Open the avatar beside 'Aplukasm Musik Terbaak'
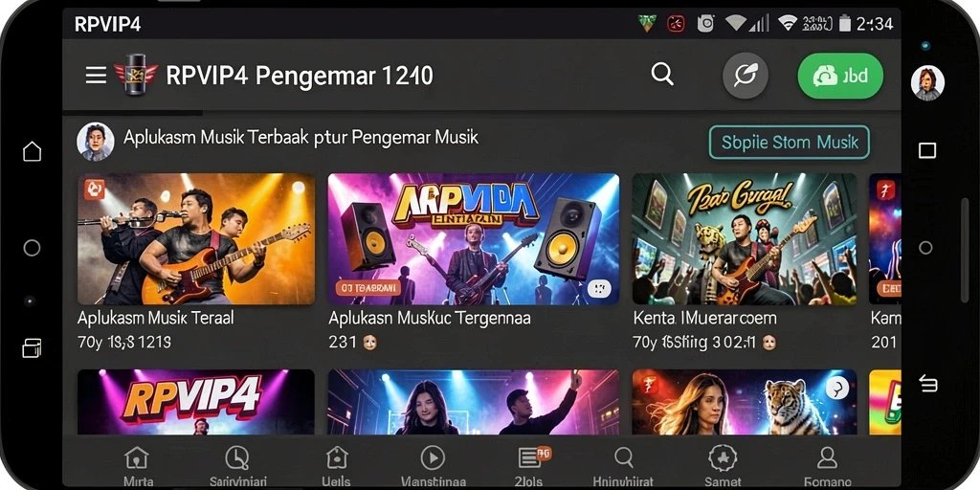This screenshot has width=980, height=490. click(96, 142)
